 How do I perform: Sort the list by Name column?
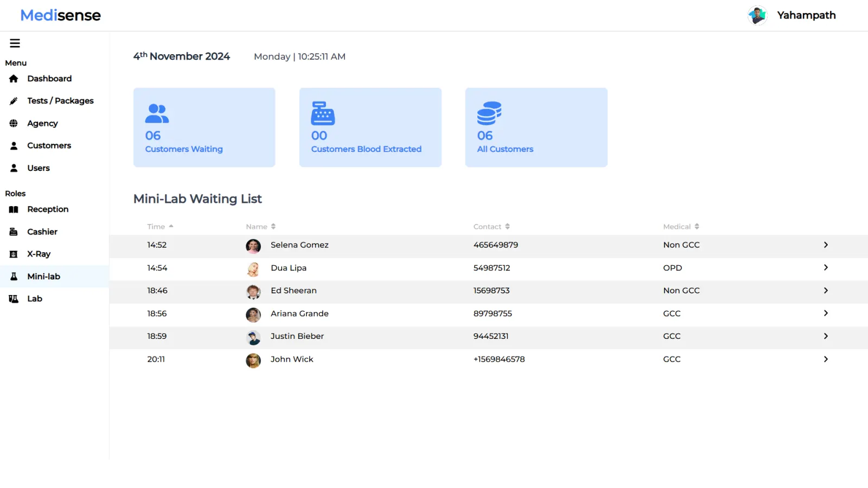point(260,227)
